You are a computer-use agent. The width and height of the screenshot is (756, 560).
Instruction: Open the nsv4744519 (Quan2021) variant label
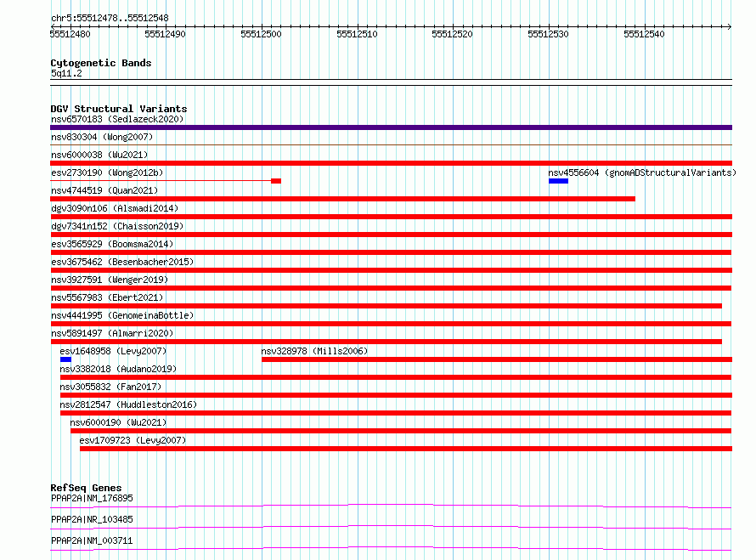(104, 190)
